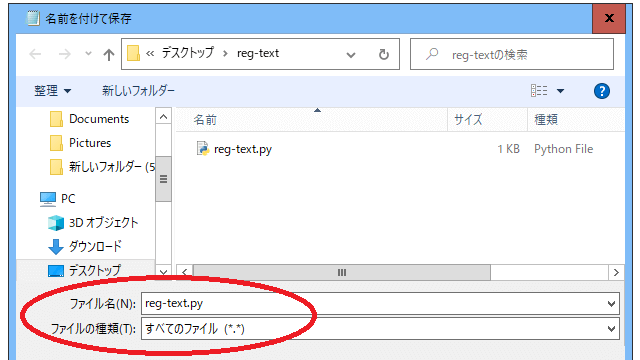This screenshot has height=360, width=640.
Task: Go forward with the right arrow button
Action: pos(64,54)
